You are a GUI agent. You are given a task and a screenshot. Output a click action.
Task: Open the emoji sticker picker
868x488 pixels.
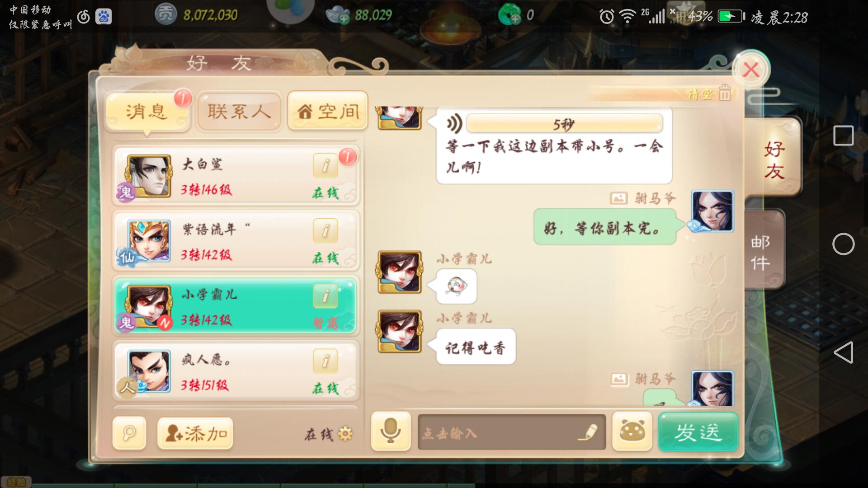tap(632, 431)
